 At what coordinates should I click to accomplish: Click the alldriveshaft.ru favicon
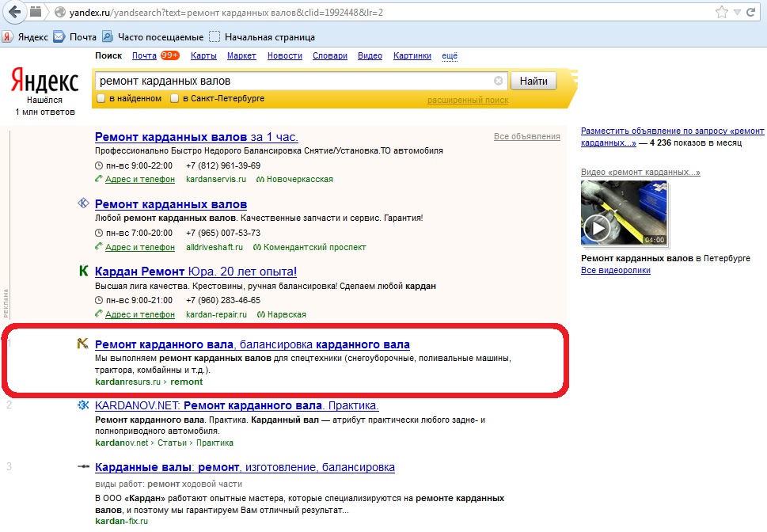[x=83, y=203]
